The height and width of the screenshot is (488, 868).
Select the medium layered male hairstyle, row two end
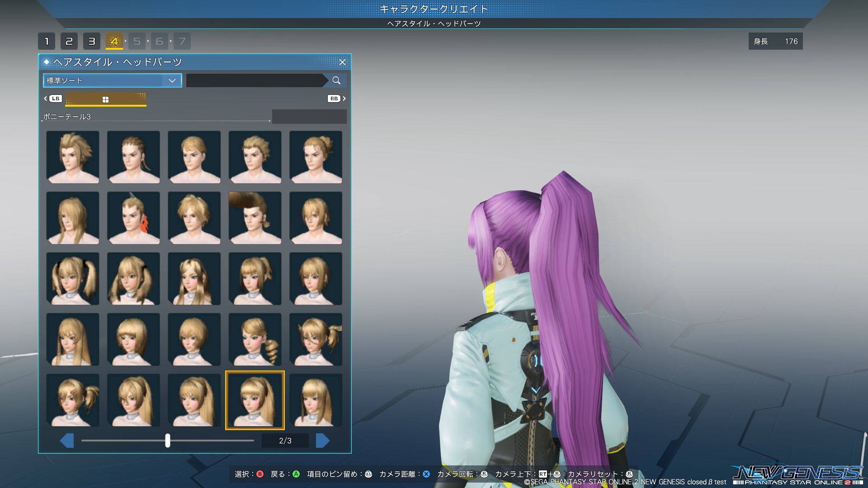click(x=316, y=218)
